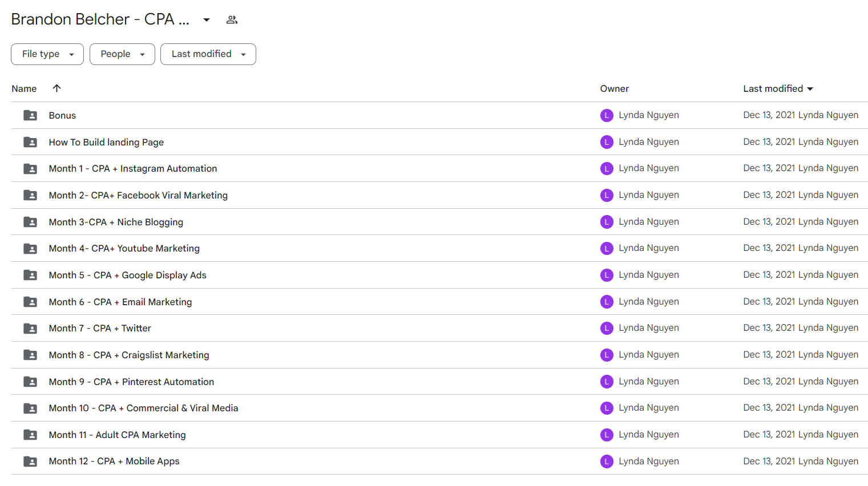Select How To Build landing Page
The image size is (868, 486).
click(106, 142)
